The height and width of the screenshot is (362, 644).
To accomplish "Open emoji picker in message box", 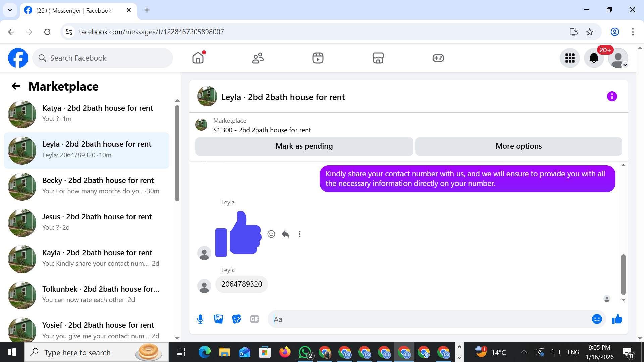I will 597,319.
